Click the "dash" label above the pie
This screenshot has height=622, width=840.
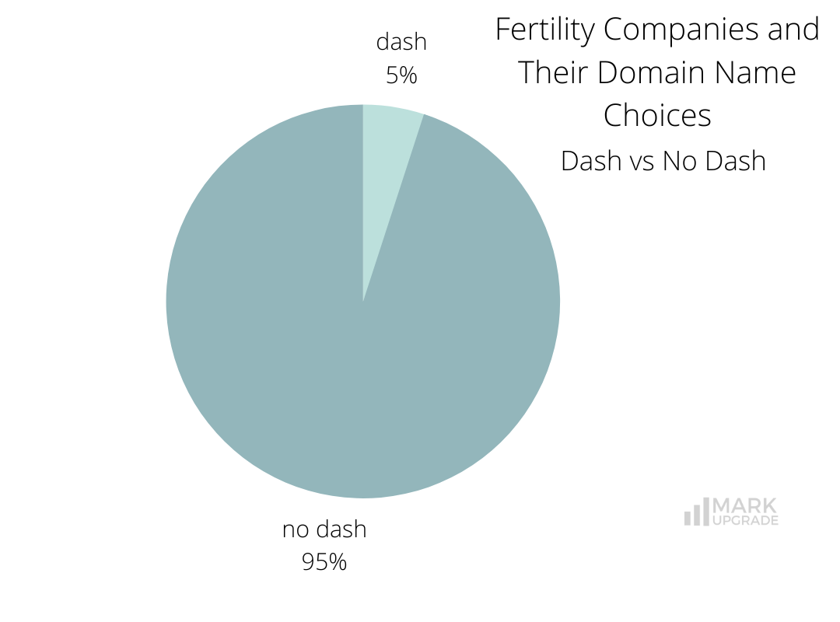(401, 42)
